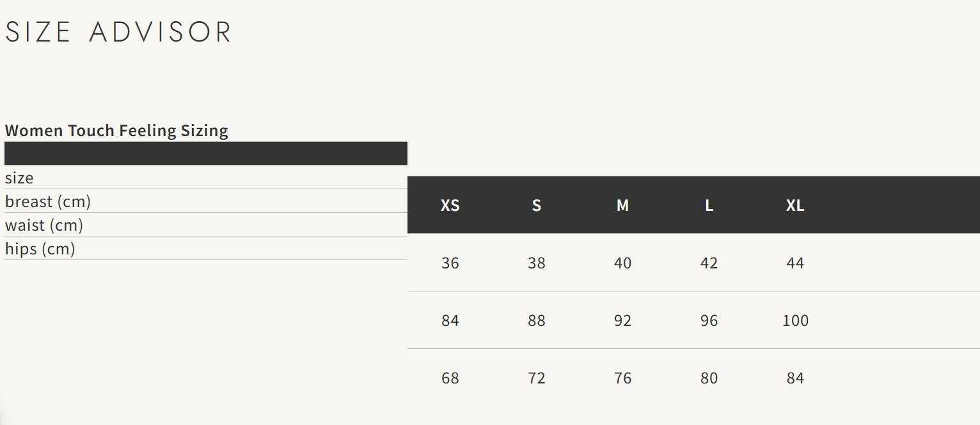Image resolution: width=980 pixels, height=425 pixels.
Task: Select the Women Touch Feeling Sizing title
Action: (x=116, y=130)
